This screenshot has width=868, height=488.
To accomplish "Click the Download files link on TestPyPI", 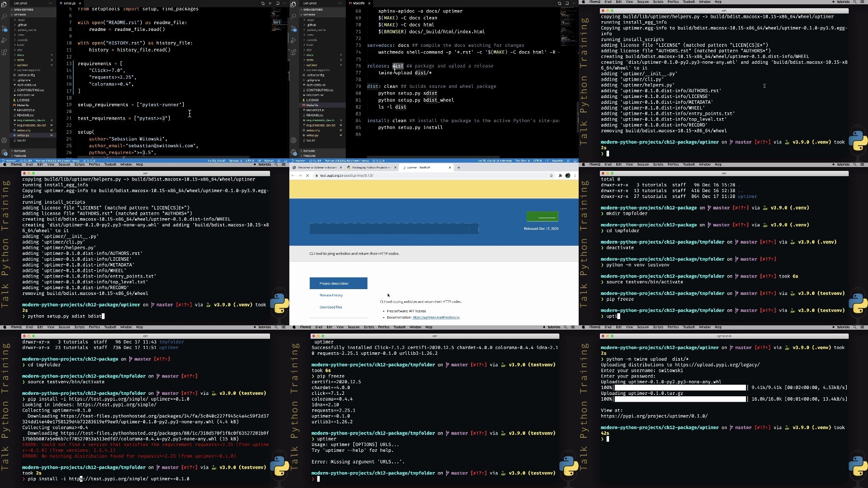I will coord(331,307).
